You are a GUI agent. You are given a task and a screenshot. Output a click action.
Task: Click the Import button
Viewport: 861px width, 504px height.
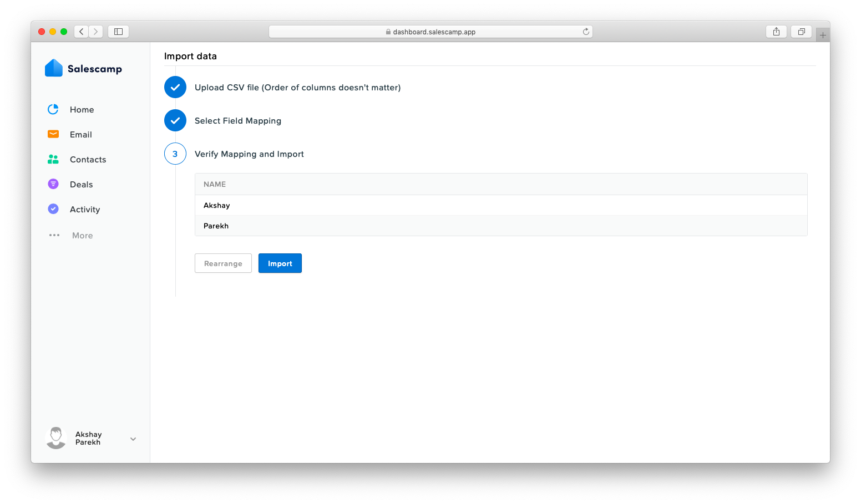click(x=280, y=263)
